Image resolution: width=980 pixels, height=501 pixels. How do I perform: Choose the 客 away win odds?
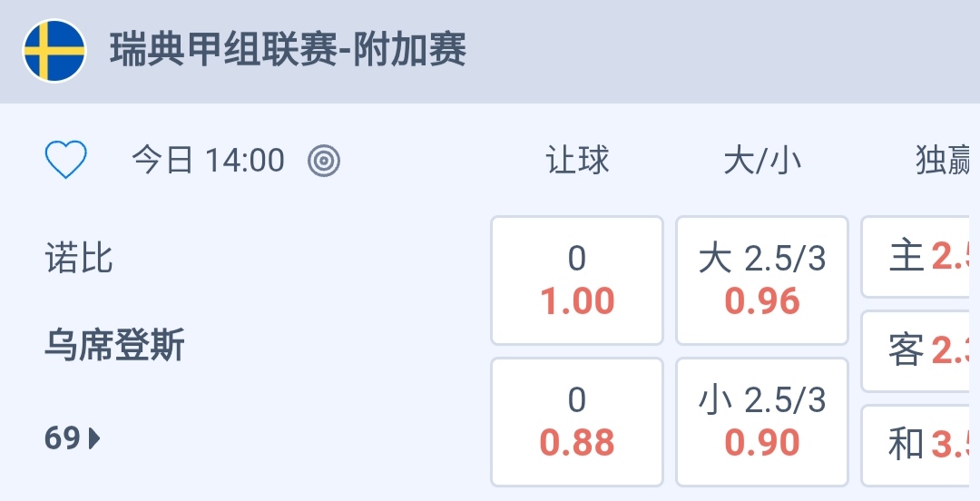pyautogui.click(x=921, y=350)
